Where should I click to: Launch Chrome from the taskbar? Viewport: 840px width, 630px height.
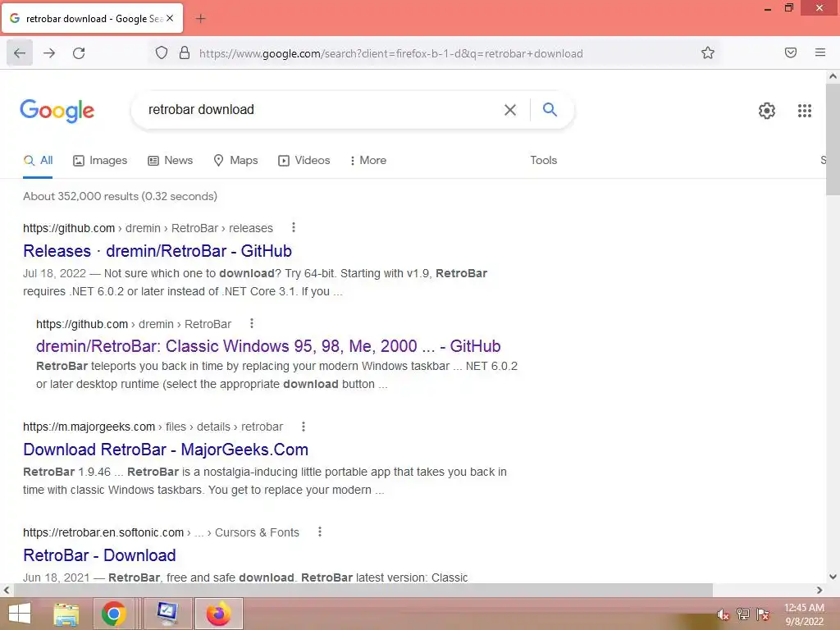(113, 614)
